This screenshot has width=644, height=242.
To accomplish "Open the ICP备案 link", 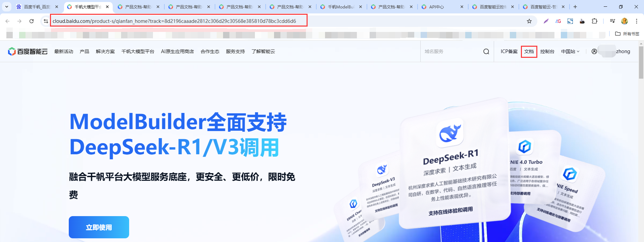I will 509,51.
